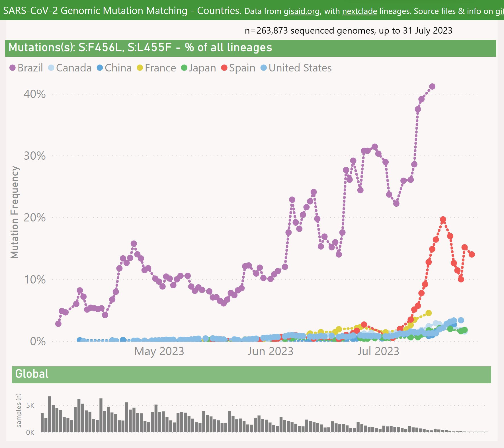Open the nextclade link in header
The width and height of the screenshot is (504, 448).
[x=360, y=11]
